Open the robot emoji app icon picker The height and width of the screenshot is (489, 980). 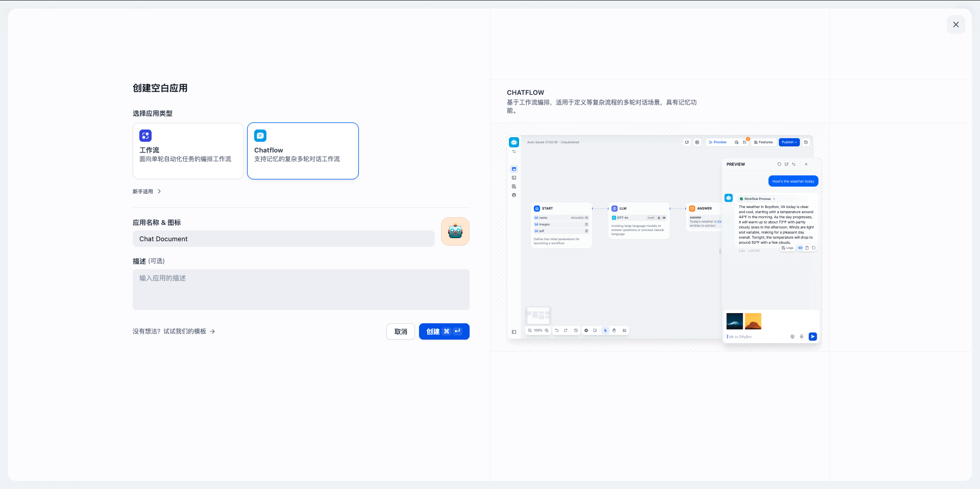pos(455,231)
